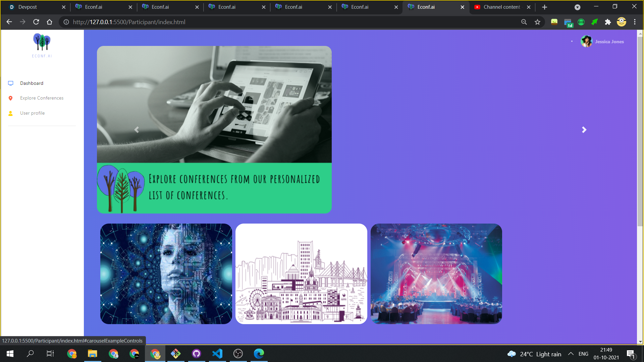The width and height of the screenshot is (644, 362).
Task: Switch to the Devpost tab
Action: 28,7
